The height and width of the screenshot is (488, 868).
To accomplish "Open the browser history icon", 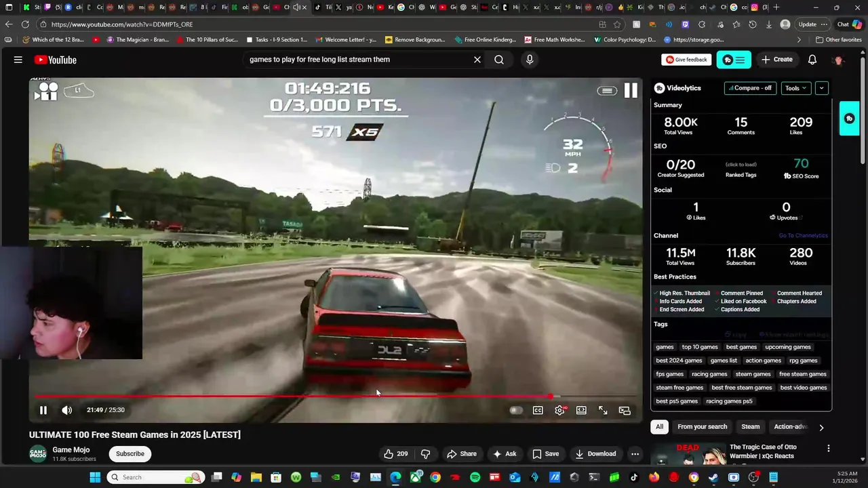I will (x=752, y=24).
